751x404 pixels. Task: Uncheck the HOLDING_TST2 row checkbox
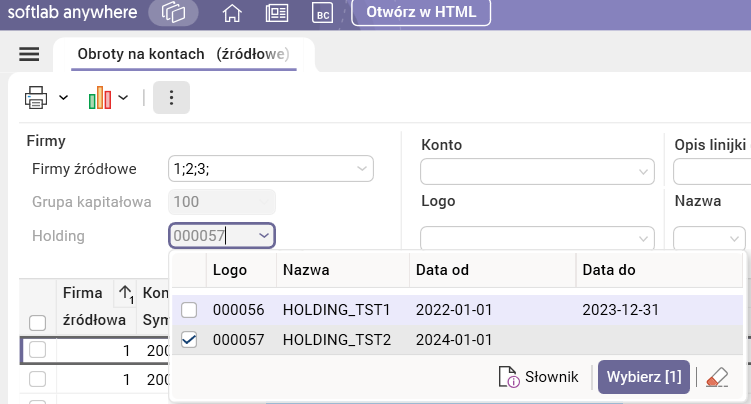pos(189,340)
